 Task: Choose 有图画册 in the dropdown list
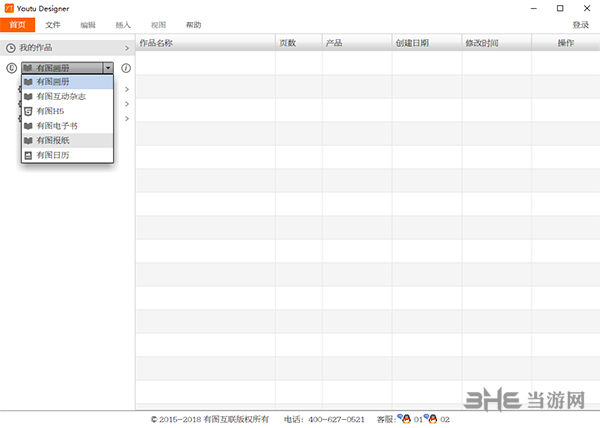pos(67,82)
